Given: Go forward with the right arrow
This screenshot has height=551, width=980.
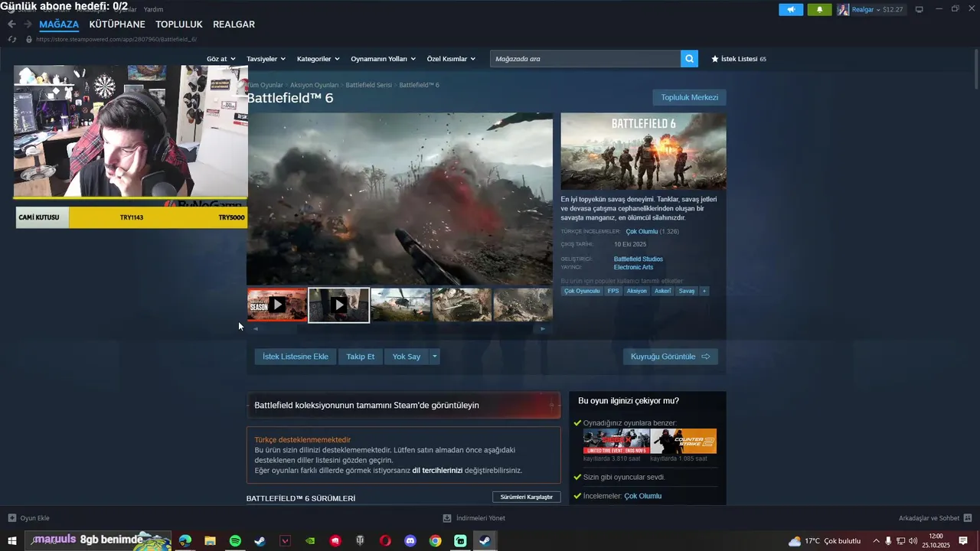Looking at the screenshot, I should [29, 24].
